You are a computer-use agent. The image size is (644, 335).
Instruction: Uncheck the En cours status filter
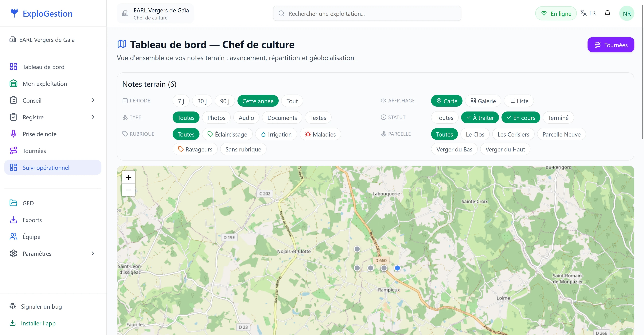pos(521,117)
